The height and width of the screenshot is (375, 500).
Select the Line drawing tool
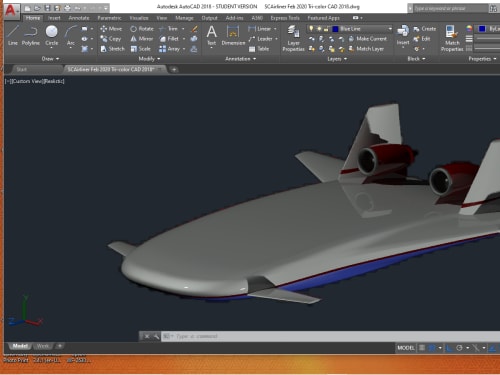point(13,35)
